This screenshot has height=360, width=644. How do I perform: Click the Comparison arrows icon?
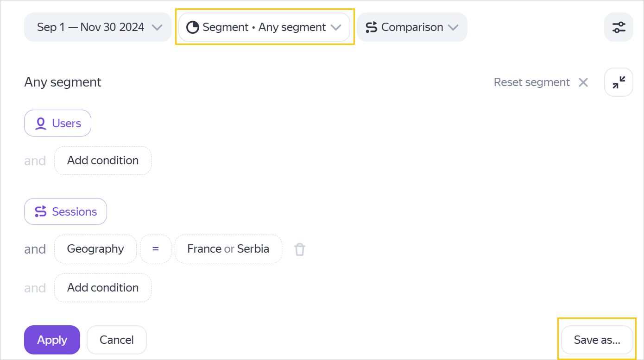click(x=371, y=27)
